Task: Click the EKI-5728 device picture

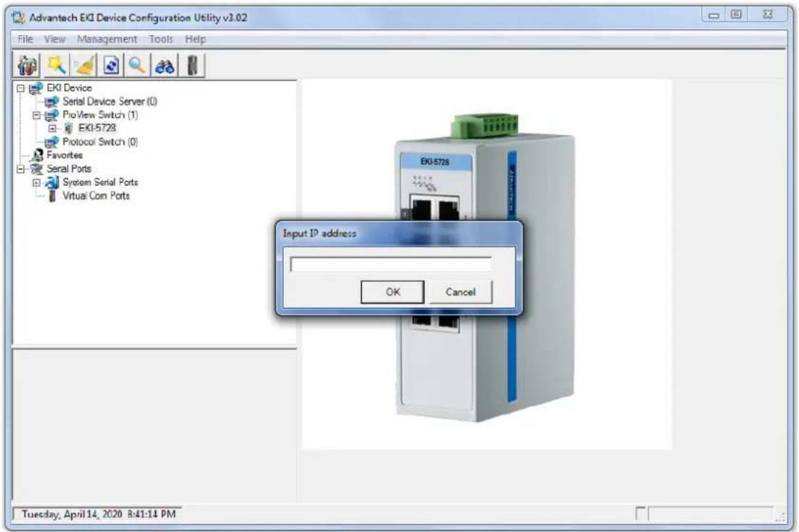Action: (487, 267)
